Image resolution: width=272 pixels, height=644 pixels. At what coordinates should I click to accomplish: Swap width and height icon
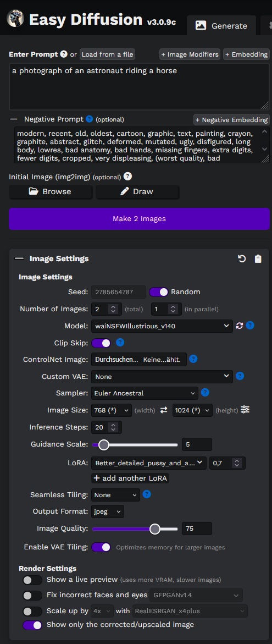pos(164,410)
